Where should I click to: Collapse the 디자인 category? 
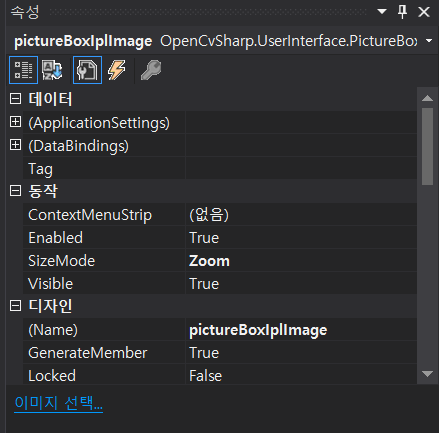coord(15,306)
